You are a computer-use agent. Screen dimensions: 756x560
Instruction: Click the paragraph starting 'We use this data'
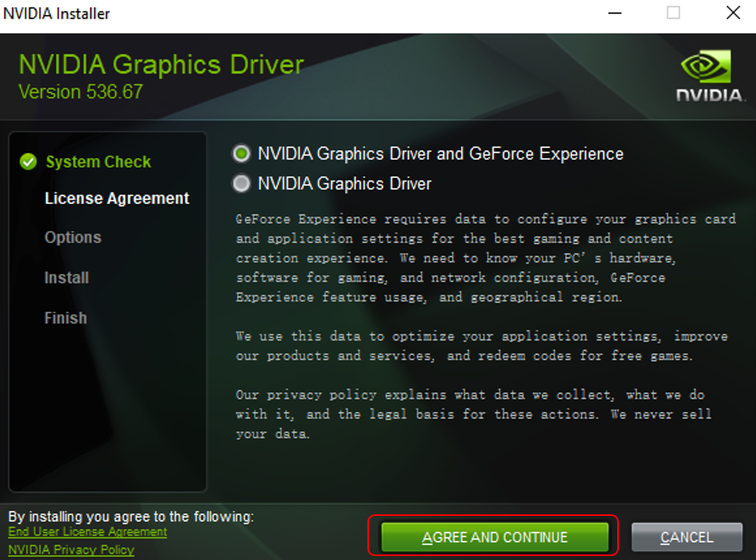(482, 347)
